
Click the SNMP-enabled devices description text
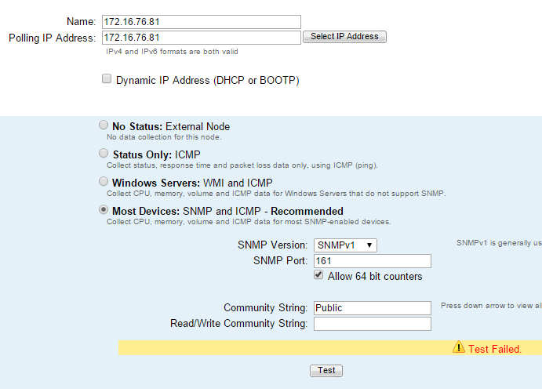[x=249, y=222]
